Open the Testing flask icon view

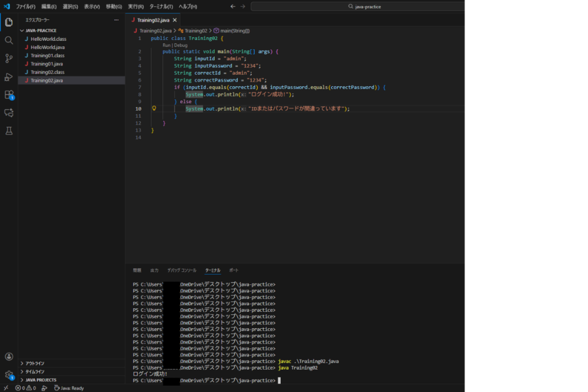click(x=9, y=131)
